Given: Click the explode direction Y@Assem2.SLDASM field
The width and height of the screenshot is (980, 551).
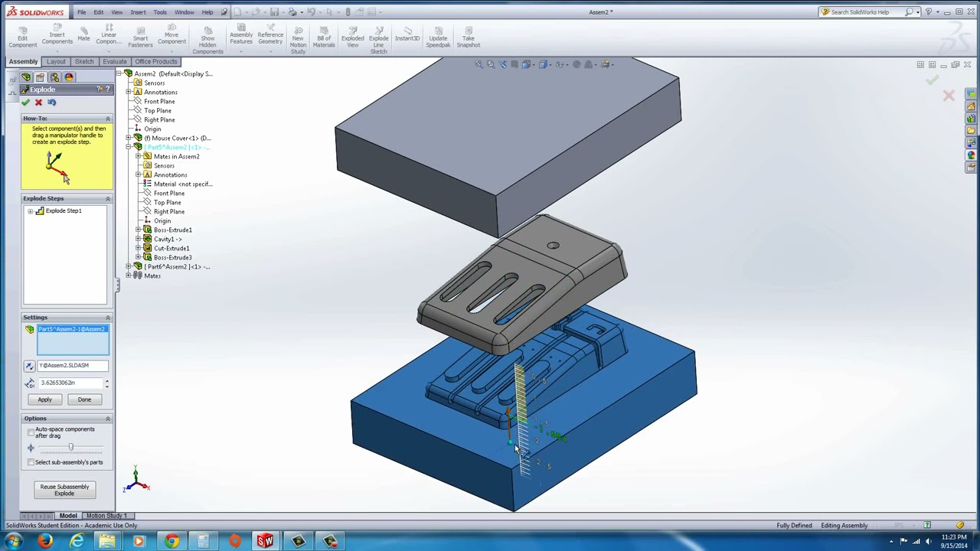Looking at the screenshot, I should [x=73, y=366].
